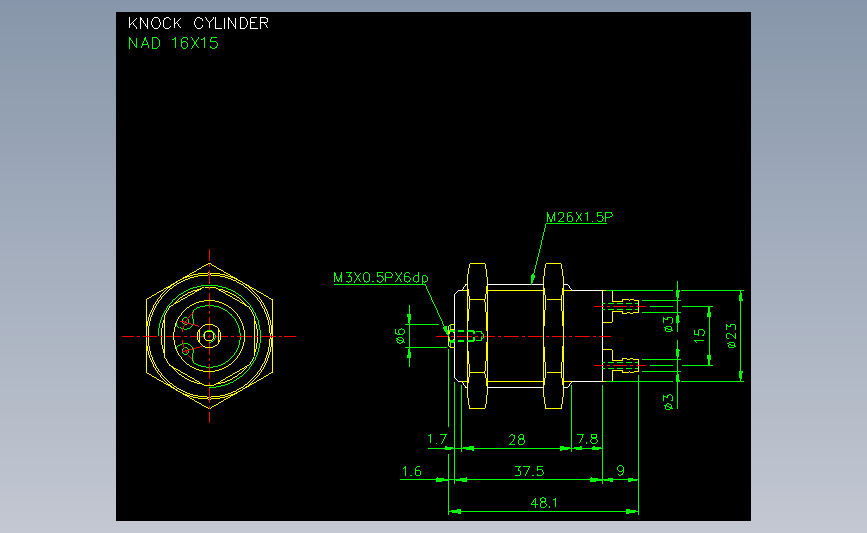Click the left yellow hex nut in side view

point(477,336)
